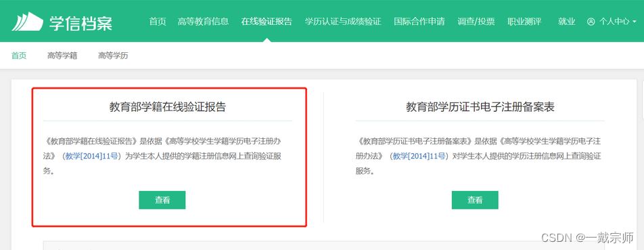Switch to the 高等学历 sub-tab

(113, 56)
